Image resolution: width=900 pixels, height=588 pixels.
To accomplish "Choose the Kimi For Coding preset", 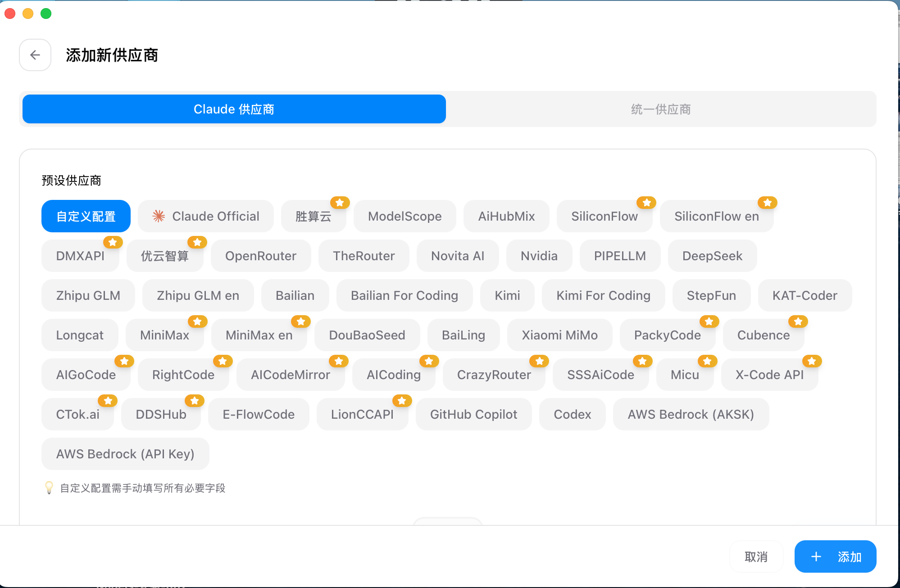I will click(604, 295).
